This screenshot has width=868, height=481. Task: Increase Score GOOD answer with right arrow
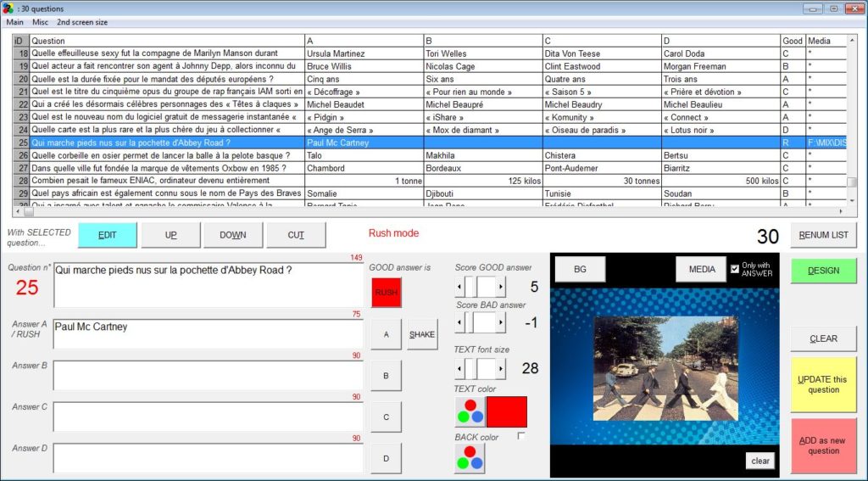(x=501, y=287)
